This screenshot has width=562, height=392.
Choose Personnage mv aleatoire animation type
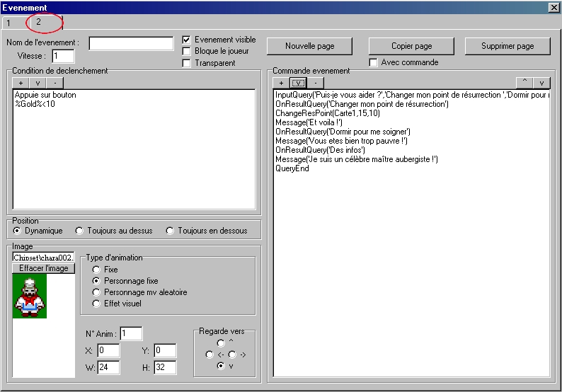click(x=97, y=292)
